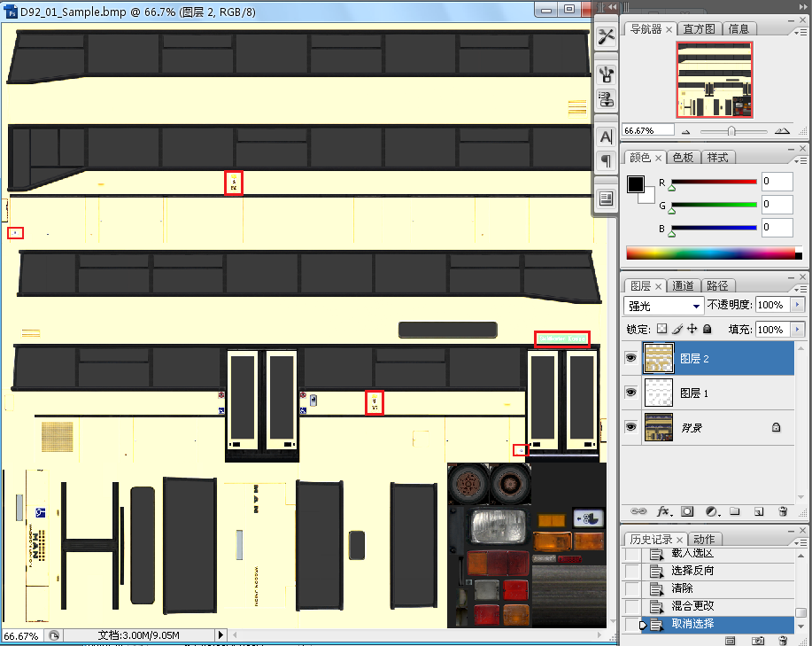812x646 pixels.
Task: Open the Paragraph panel icon
Action: pyautogui.click(x=606, y=160)
